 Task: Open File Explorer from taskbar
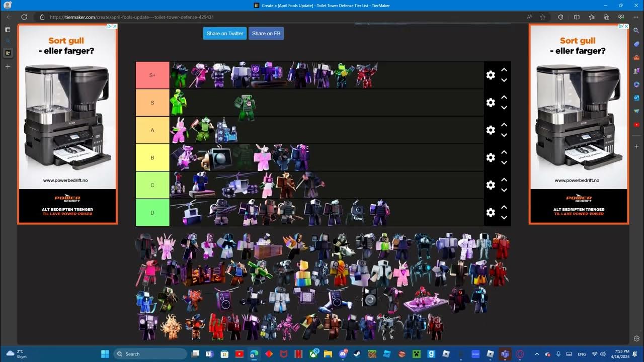pyautogui.click(x=328, y=354)
